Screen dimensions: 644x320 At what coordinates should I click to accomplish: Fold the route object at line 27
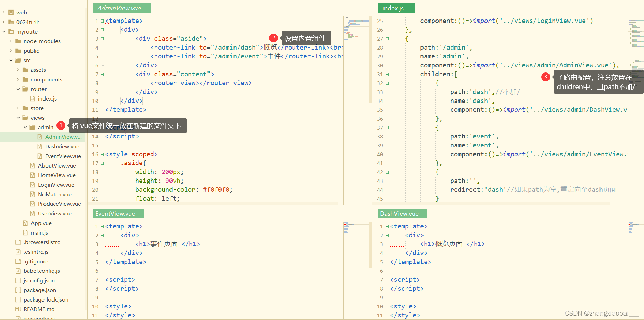point(387,39)
